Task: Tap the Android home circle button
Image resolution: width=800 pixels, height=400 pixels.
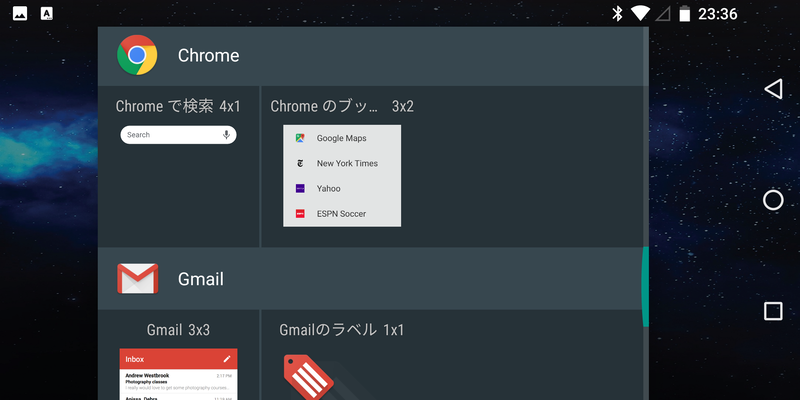Action: point(773,201)
